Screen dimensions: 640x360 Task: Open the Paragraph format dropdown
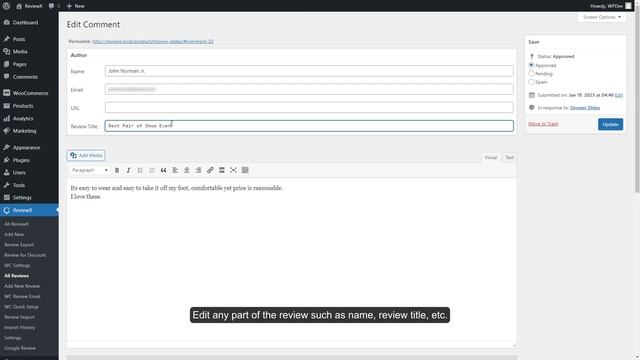coord(90,170)
